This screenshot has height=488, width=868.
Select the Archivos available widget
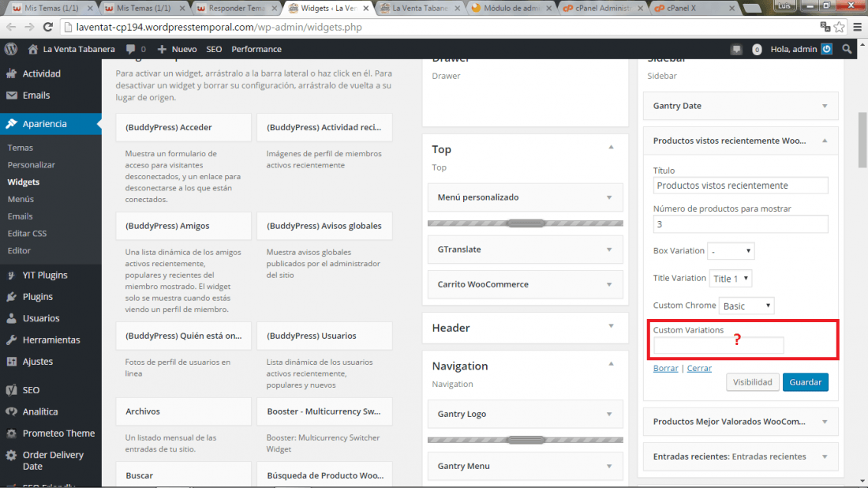tap(183, 411)
